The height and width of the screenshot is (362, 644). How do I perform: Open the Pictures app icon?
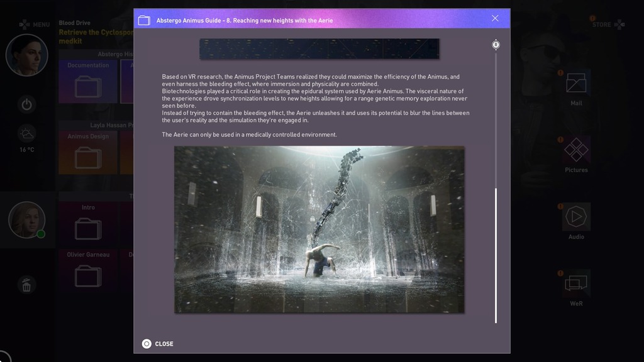pyautogui.click(x=576, y=150)
